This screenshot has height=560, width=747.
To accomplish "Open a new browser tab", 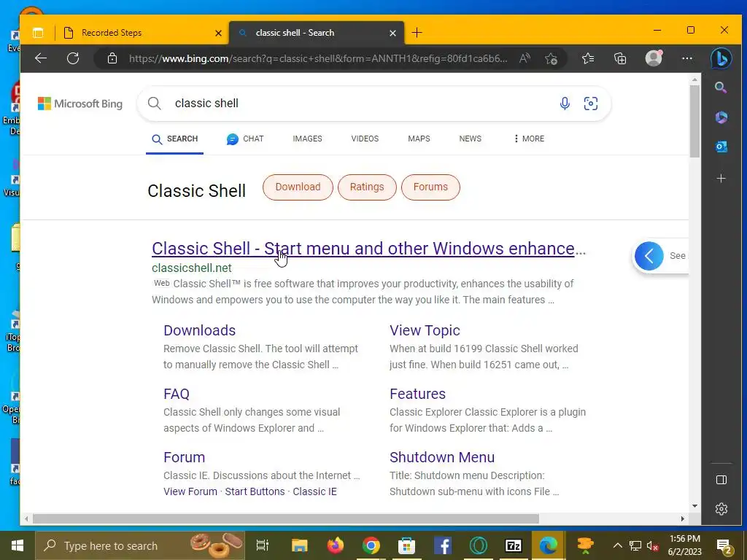I will coord(417,32).
